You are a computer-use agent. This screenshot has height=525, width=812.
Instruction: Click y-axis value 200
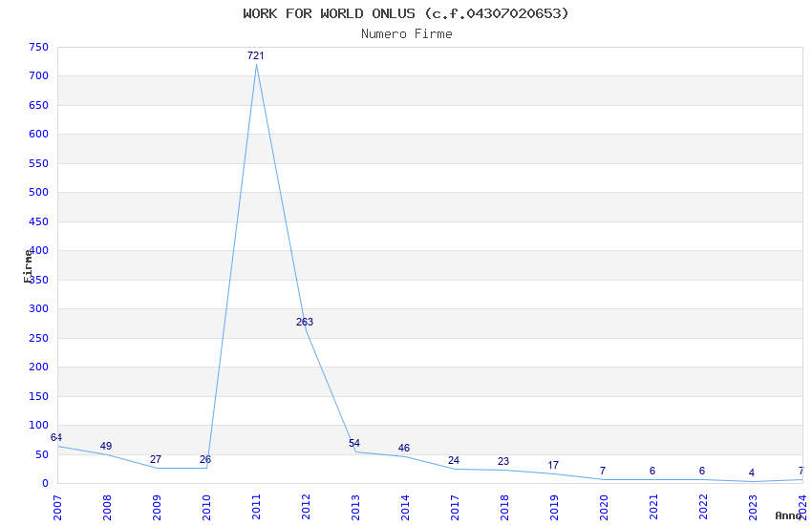coord(39,367)
